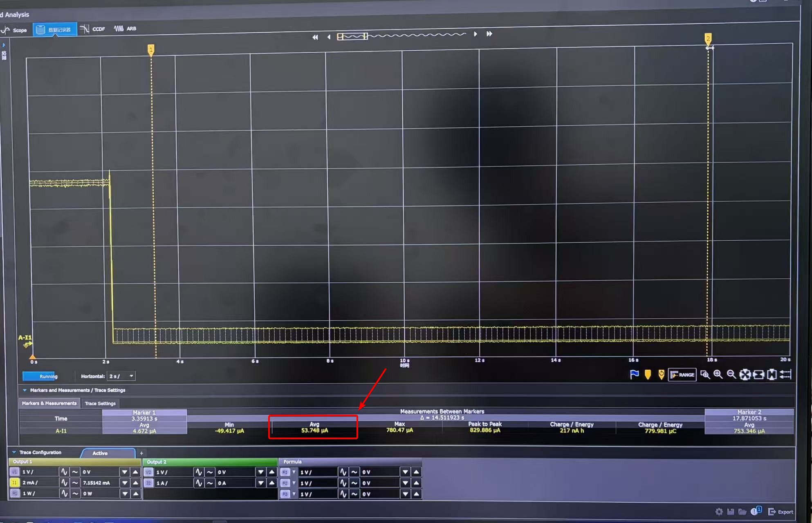Click the yellow marker icon
Viewport: 812px width, 523px height.
click(x=648, y=374)
